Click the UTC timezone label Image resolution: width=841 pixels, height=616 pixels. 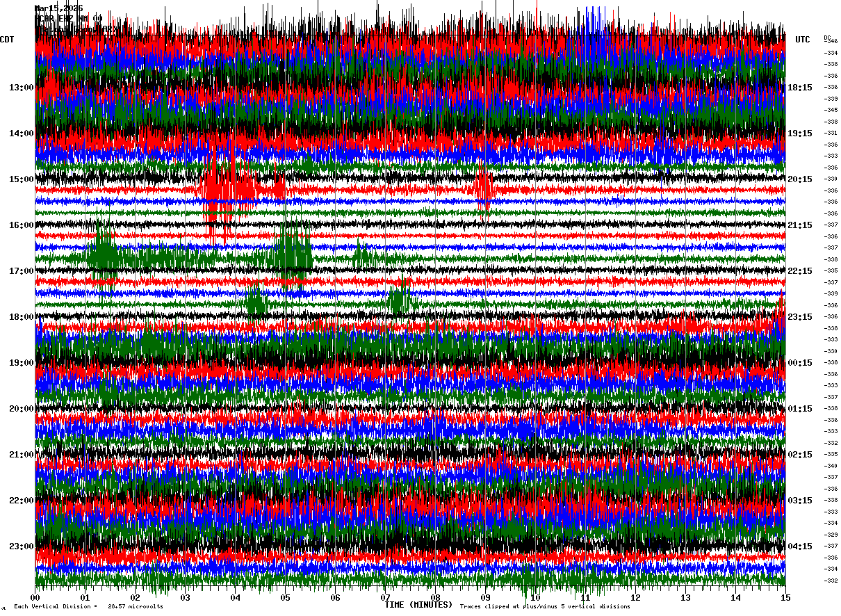(803, 40)
